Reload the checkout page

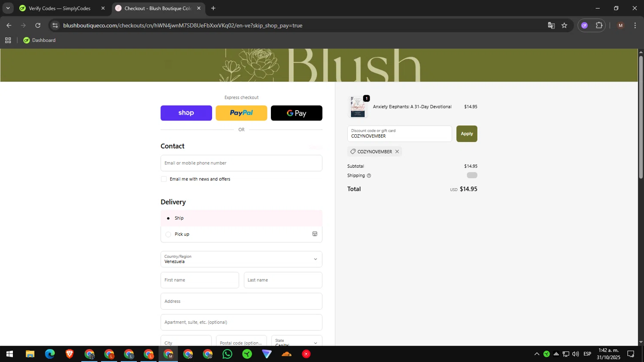click(38, 25)
